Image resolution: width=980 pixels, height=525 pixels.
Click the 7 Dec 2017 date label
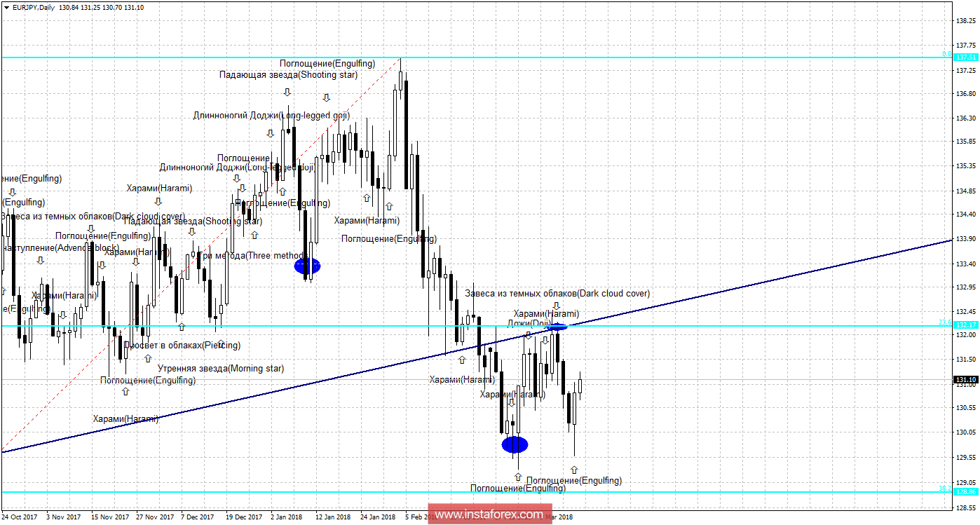pos(196,517)
